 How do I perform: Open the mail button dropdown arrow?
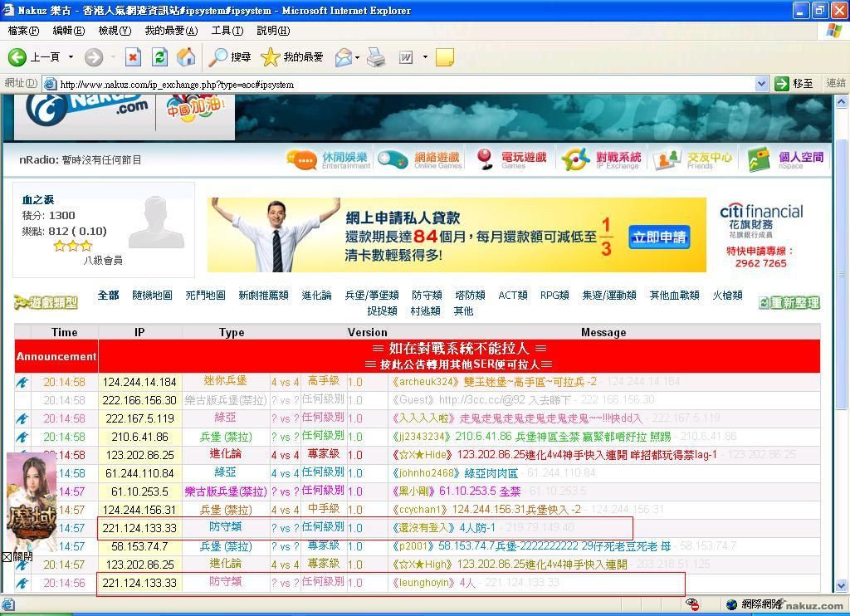pyautogui.click(x=357, y=57)
